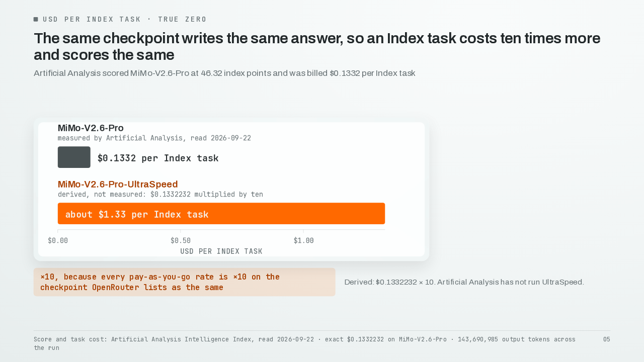
Task: Select the MiMo-V2.6-Pro series title
Action: [91, 128]
